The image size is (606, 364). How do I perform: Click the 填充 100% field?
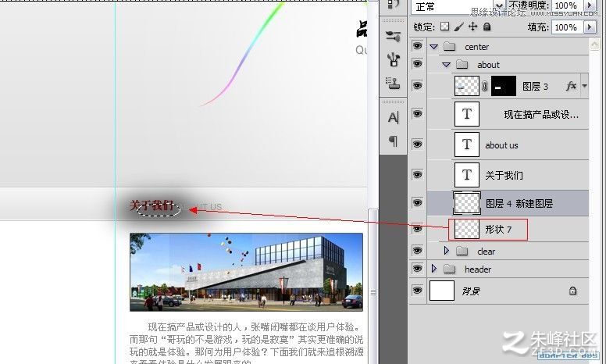568,27
